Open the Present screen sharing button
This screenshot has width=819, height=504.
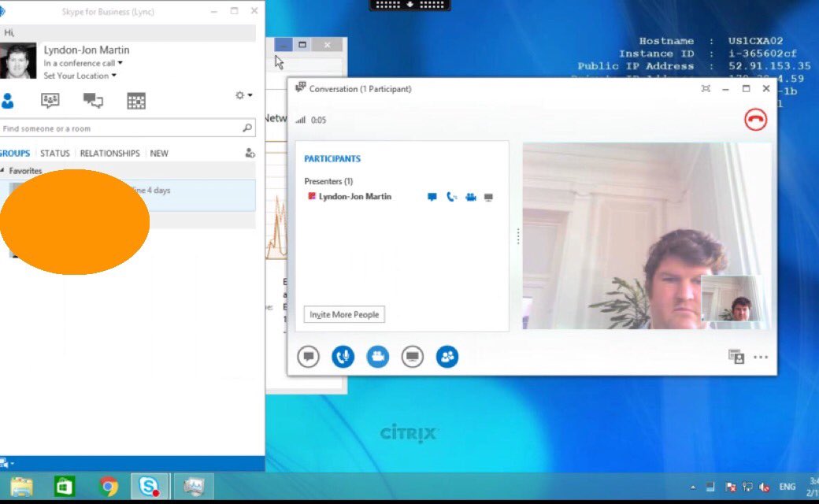(412, 357)
